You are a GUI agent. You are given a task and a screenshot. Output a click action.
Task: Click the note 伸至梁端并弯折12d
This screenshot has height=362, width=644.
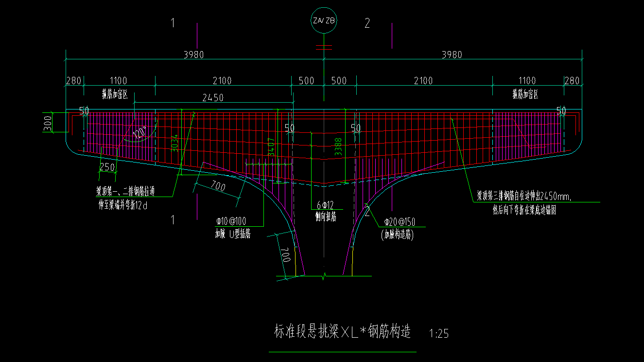[122, 206]
